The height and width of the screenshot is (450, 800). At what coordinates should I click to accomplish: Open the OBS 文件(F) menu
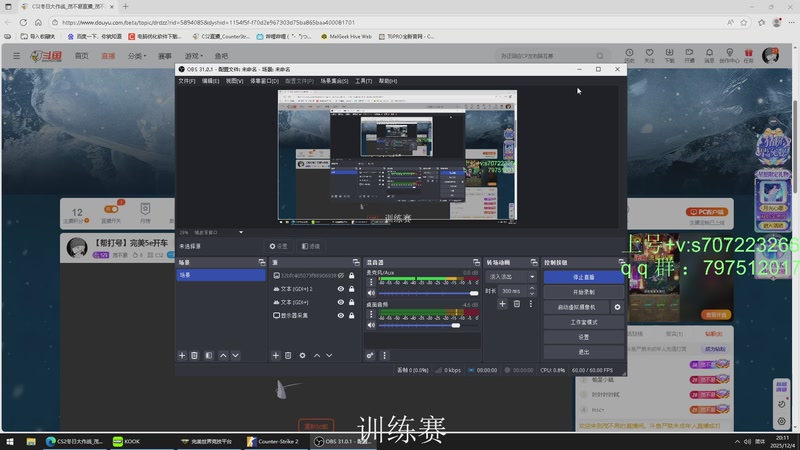coord(187,81)
